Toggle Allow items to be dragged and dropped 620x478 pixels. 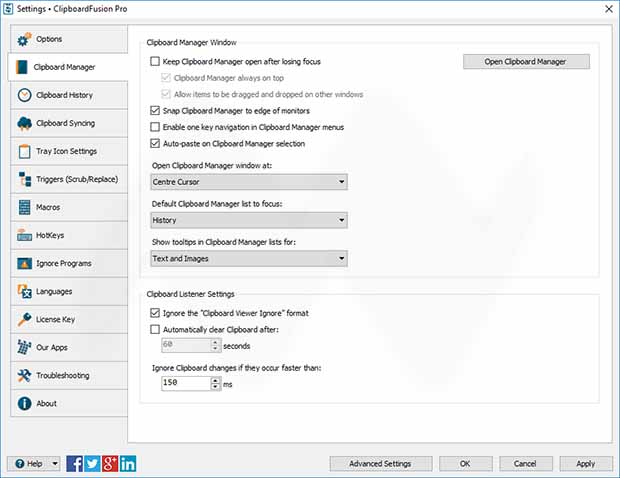[x=166, y=94]
